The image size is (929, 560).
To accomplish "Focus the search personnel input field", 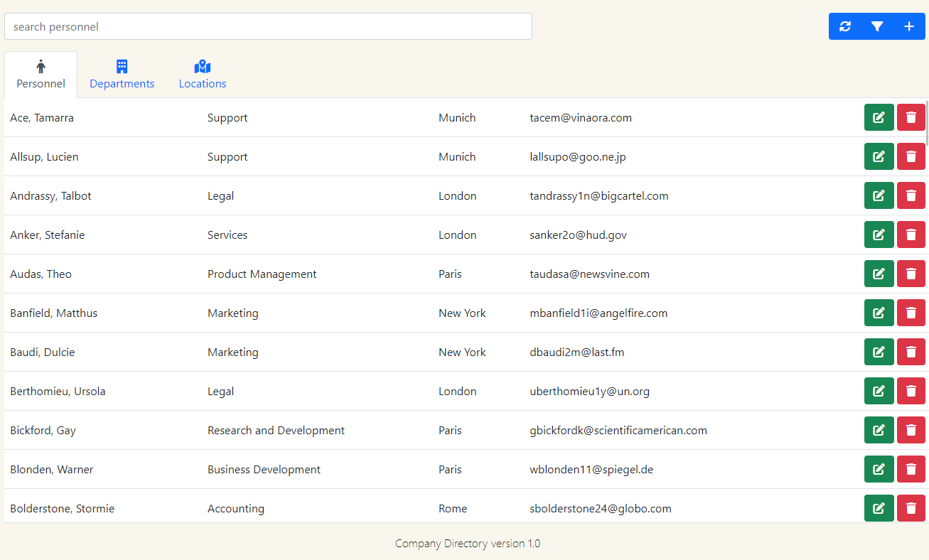I will [x=268, y=26].
